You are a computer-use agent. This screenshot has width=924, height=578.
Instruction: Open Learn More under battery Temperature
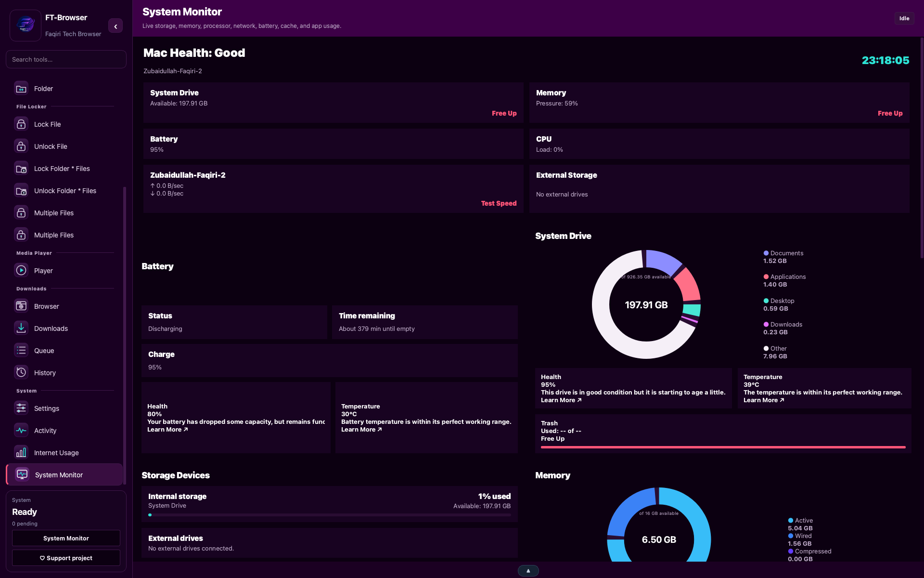pos(361,430)
